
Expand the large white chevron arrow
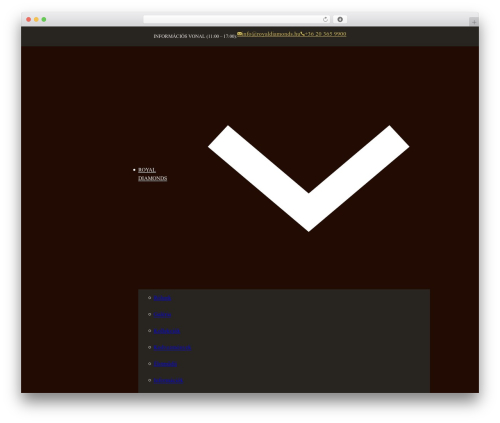click(308, 178)
